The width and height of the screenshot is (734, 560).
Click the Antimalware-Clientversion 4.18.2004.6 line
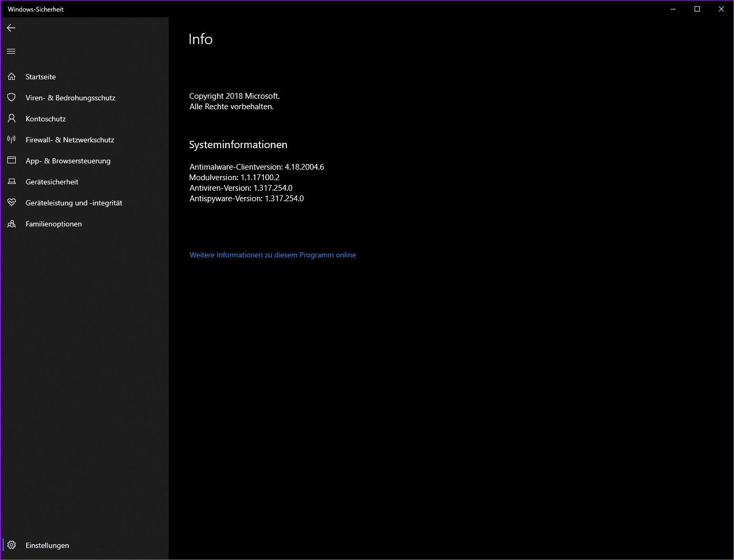(256, 167)
